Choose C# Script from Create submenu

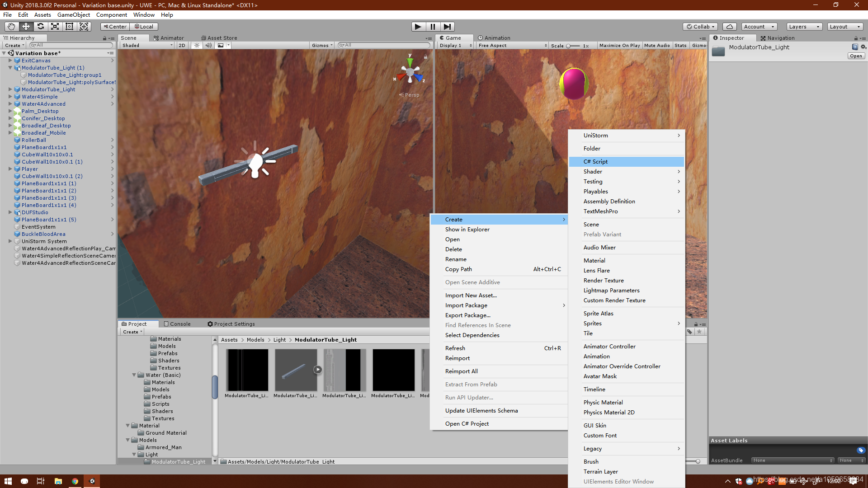627,161
